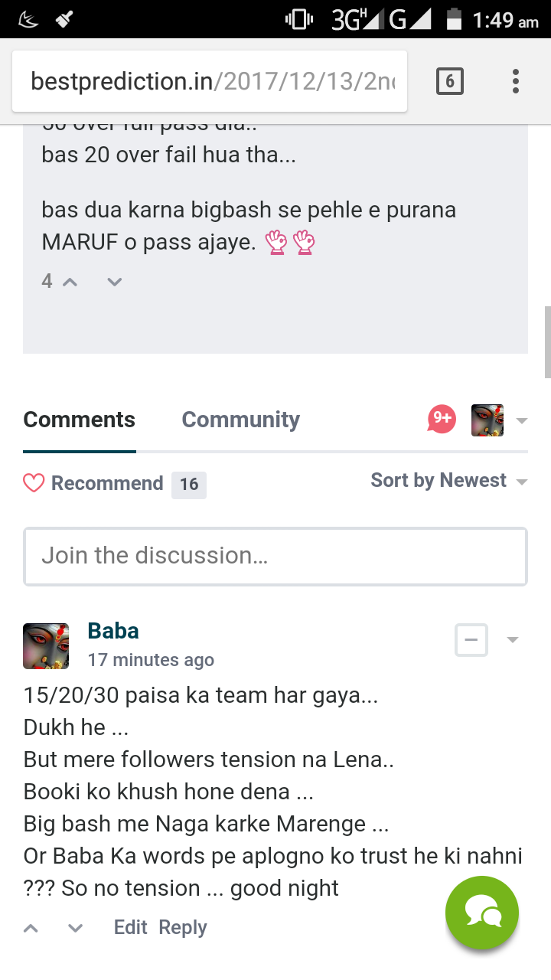Open Baba comment's options arrow
The image size is (551, 980).
[513, 640]
